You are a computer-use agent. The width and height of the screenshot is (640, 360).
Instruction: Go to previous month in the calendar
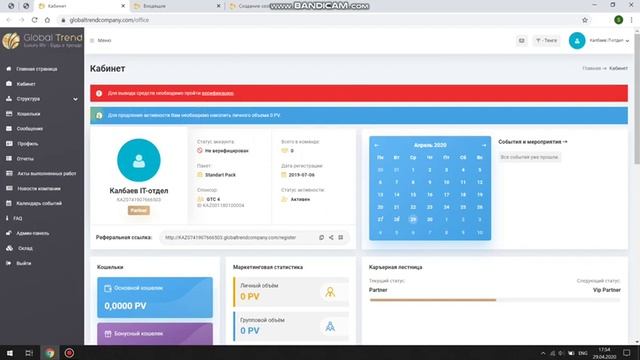pyautogui.click(x=377, y=145)
